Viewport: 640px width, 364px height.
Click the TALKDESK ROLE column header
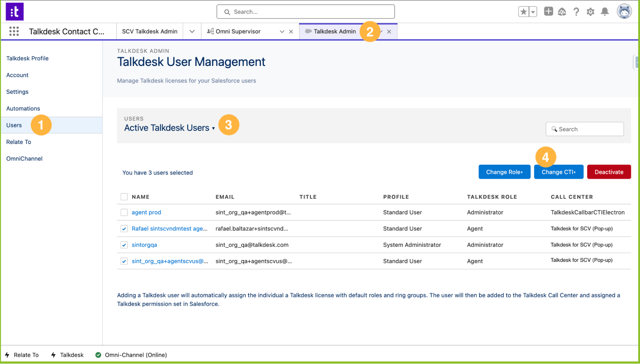(492, 197)
